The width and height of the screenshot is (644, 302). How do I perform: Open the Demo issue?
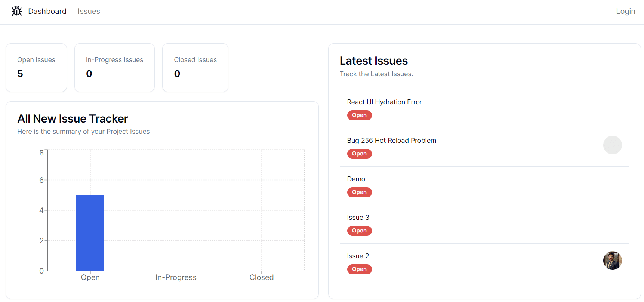[356, 179]
